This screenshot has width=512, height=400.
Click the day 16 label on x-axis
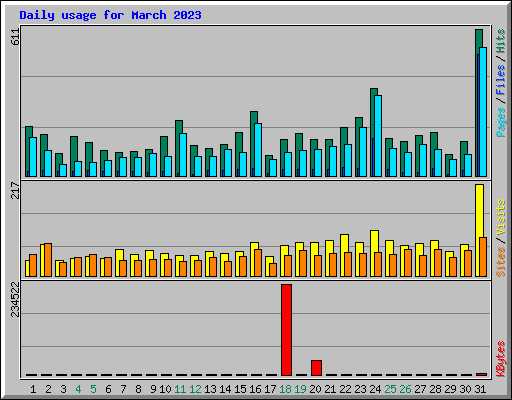pos(255,389)
